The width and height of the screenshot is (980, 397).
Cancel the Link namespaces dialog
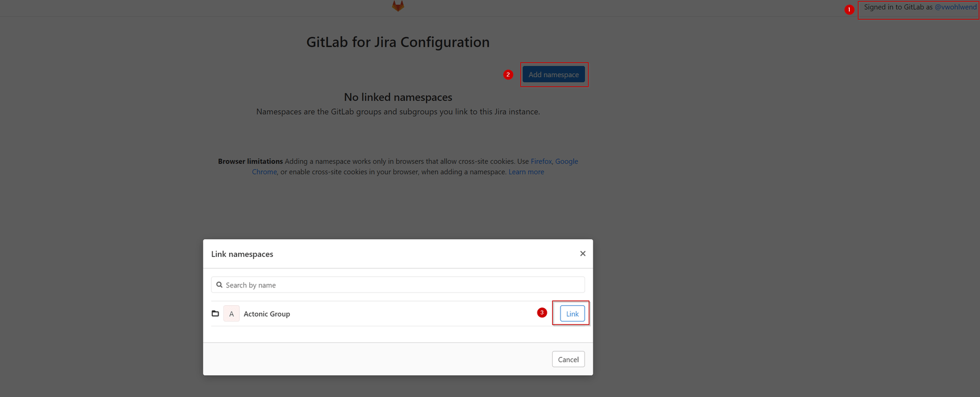(x=568, y=359)
